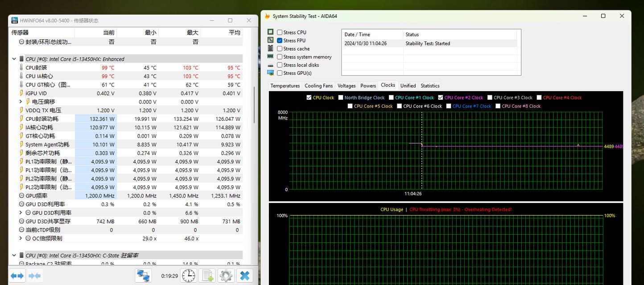The height and width of the screenshot is (285, 644).
Task: Click the Stress CPU chip icon
Action: 270,32
